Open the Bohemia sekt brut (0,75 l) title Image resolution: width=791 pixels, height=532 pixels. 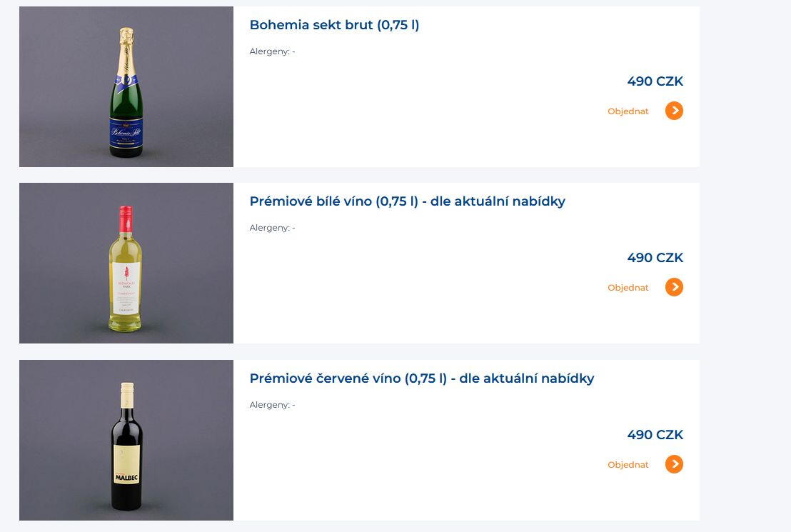pyautogui.click(x=334, y=25)
